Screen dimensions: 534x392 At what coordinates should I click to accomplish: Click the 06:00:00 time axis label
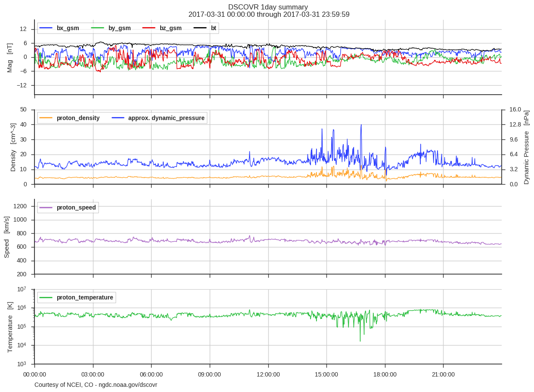pos(151,374)
